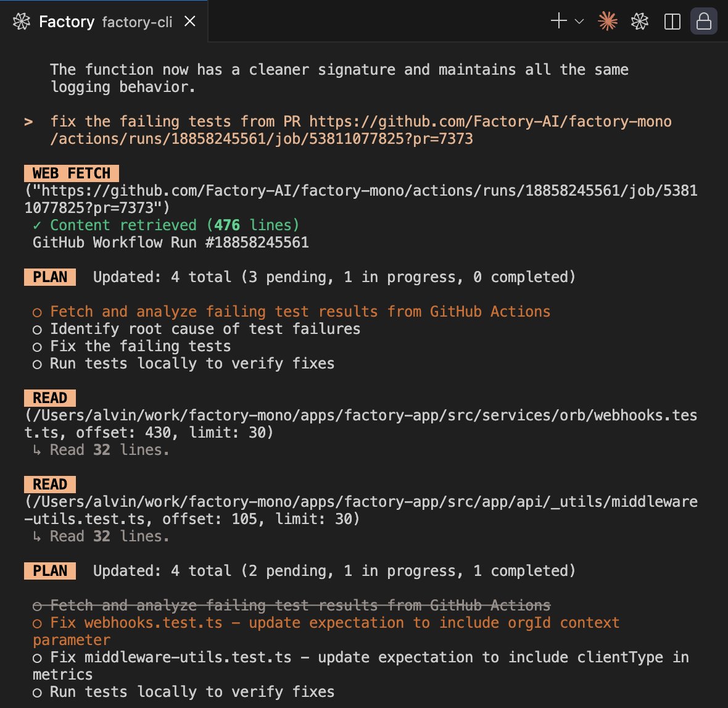
Task: Select 'Fix webhooks.test.ts' plan item
Action: coord(326,631)
